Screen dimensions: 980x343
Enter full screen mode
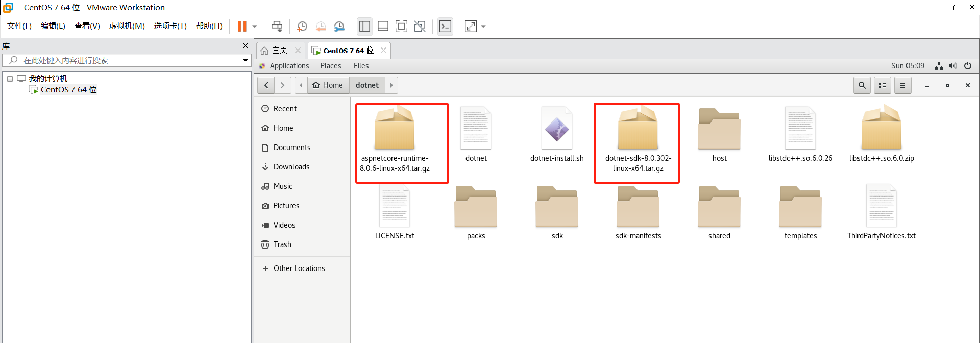(x=402, y=26)
